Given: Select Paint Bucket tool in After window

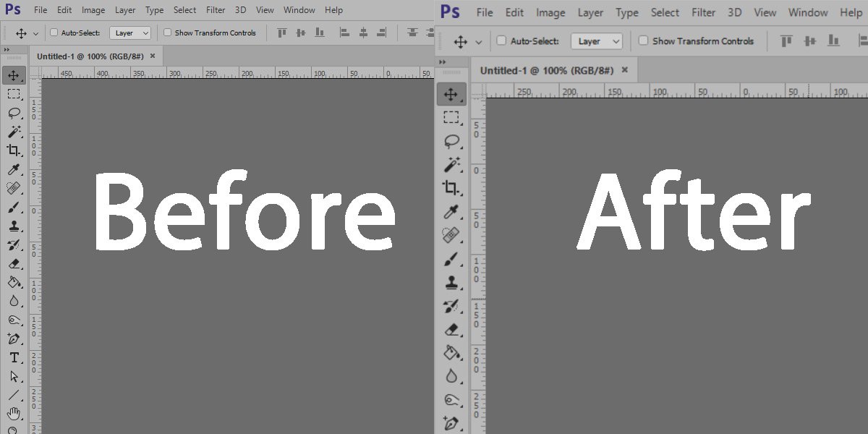Looking at the screenshot, I should point(451,353).
